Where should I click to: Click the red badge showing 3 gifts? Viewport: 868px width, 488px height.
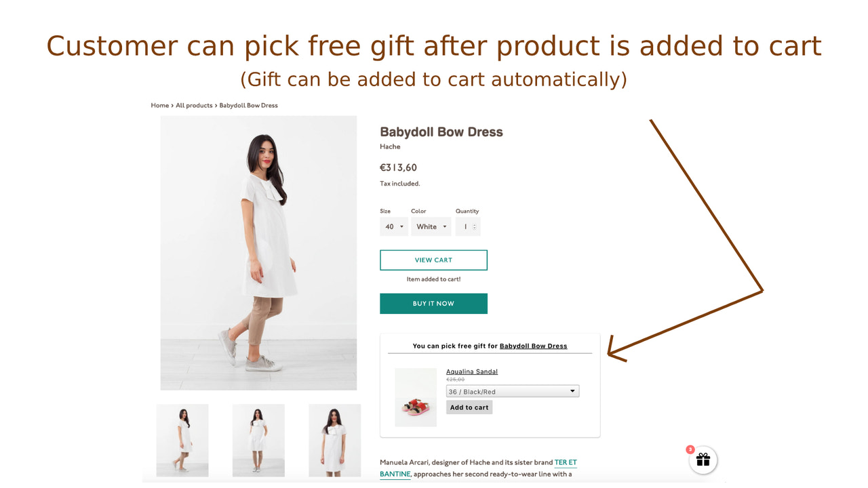point(690,449)
